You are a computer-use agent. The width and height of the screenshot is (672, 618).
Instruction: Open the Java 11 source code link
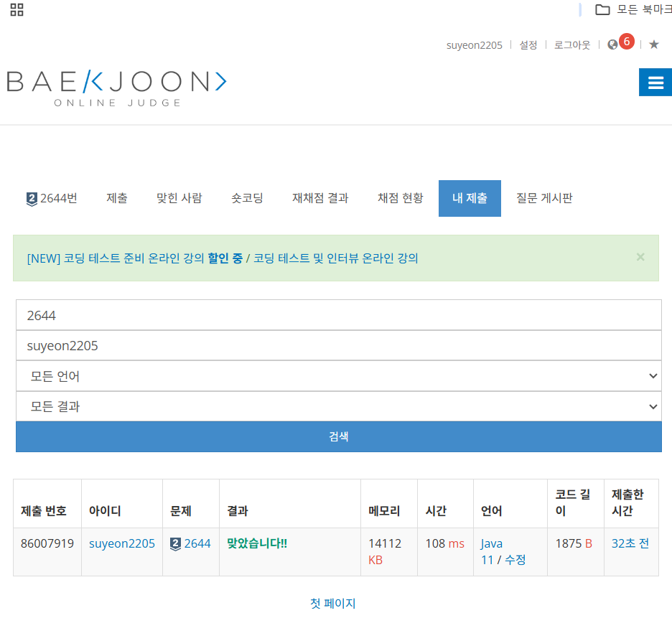pos(491,551)
